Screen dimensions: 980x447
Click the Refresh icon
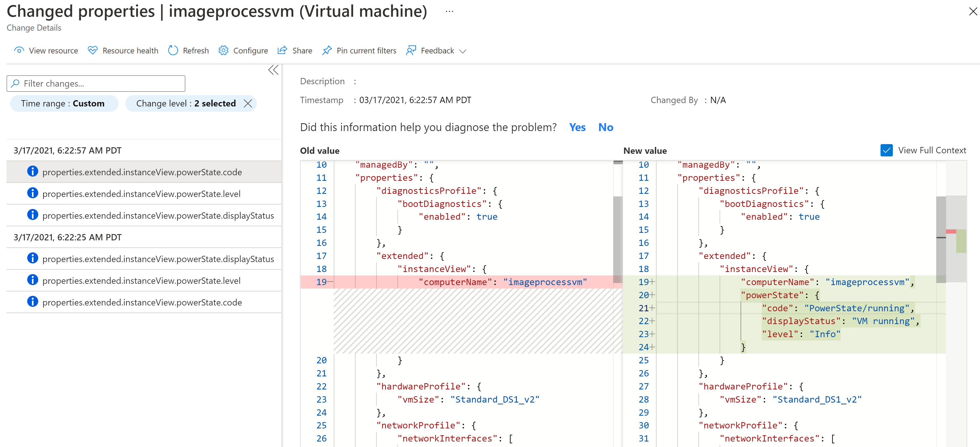[173, 50]
